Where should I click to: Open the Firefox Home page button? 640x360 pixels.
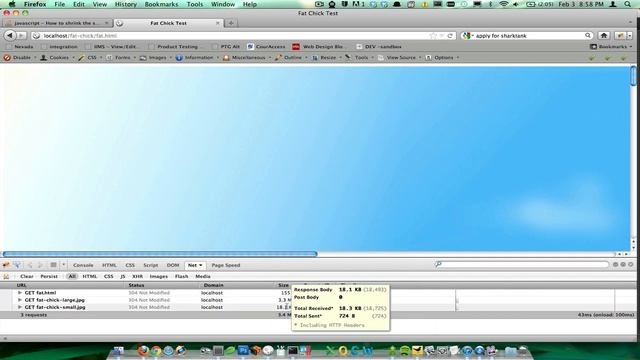click(604, 36)
